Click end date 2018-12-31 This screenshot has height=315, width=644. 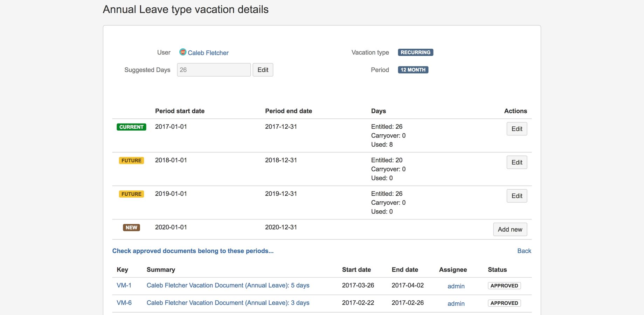(281, 160)
